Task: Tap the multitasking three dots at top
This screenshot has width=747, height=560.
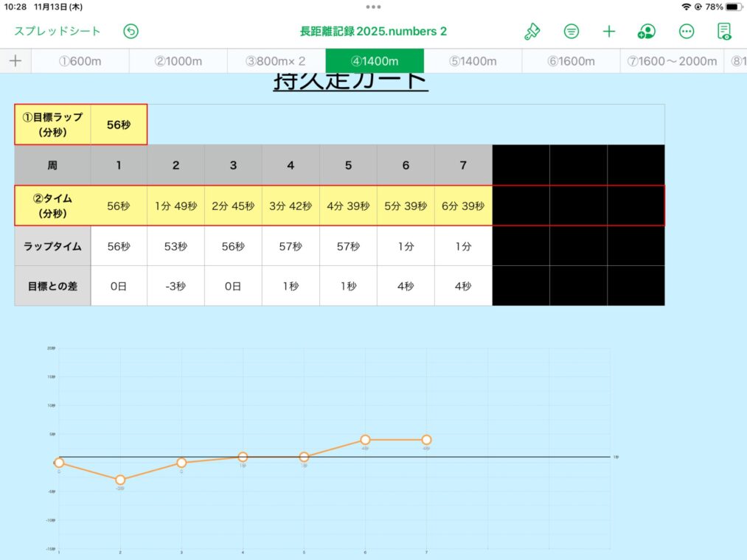Action: [373, 7]
